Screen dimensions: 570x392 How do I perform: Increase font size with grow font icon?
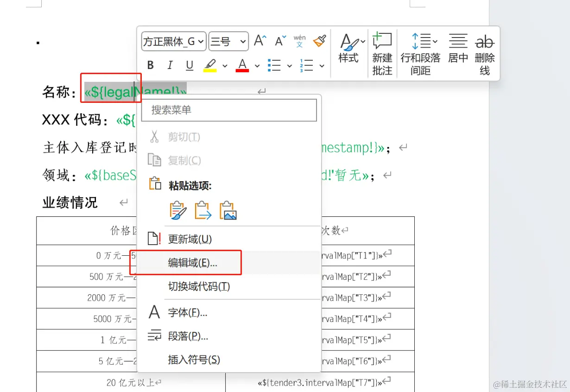click(x=260, y=41)
